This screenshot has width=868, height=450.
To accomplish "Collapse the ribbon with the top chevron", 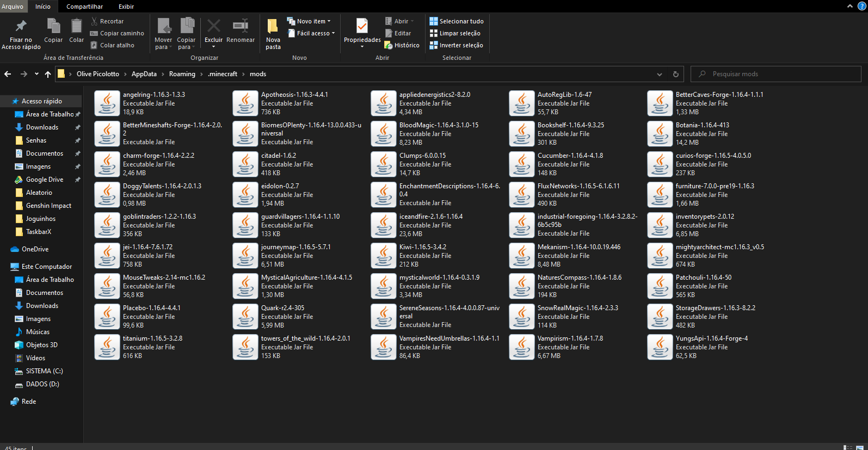I will pyautogui.click(x=850, y=6).
